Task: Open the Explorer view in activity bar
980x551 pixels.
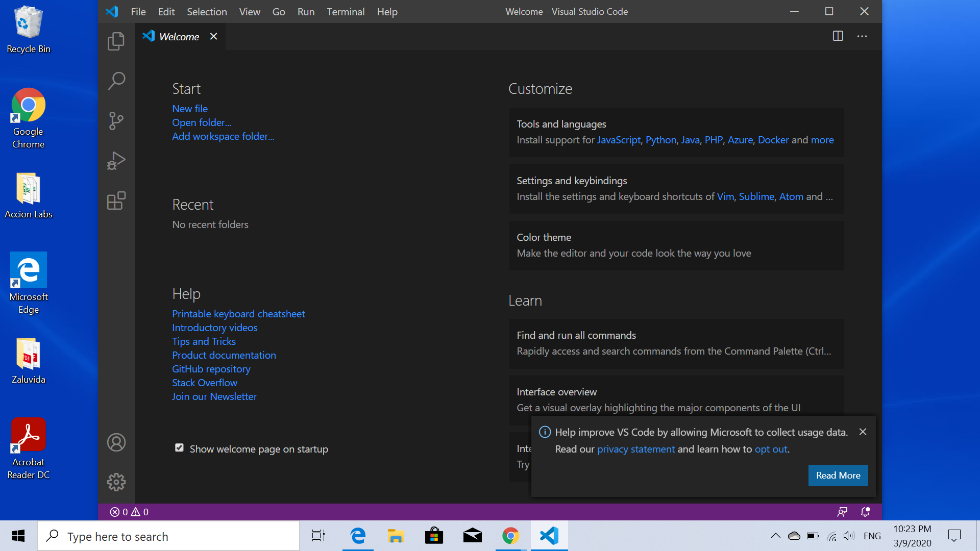Action: [x=116, y=41]
